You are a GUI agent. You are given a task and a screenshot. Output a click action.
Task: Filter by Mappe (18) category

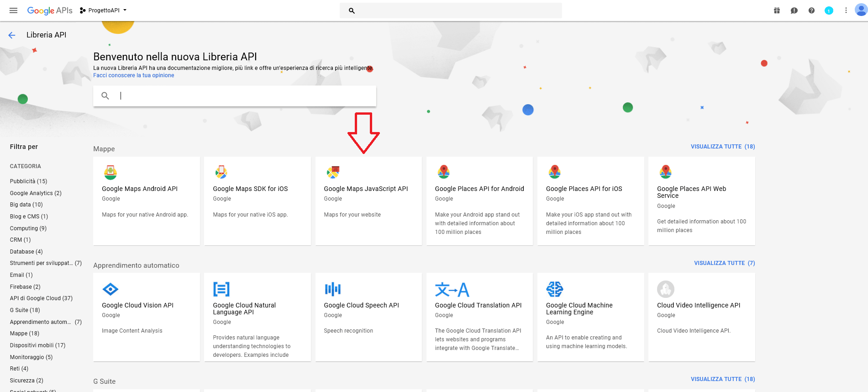point(25,334)
